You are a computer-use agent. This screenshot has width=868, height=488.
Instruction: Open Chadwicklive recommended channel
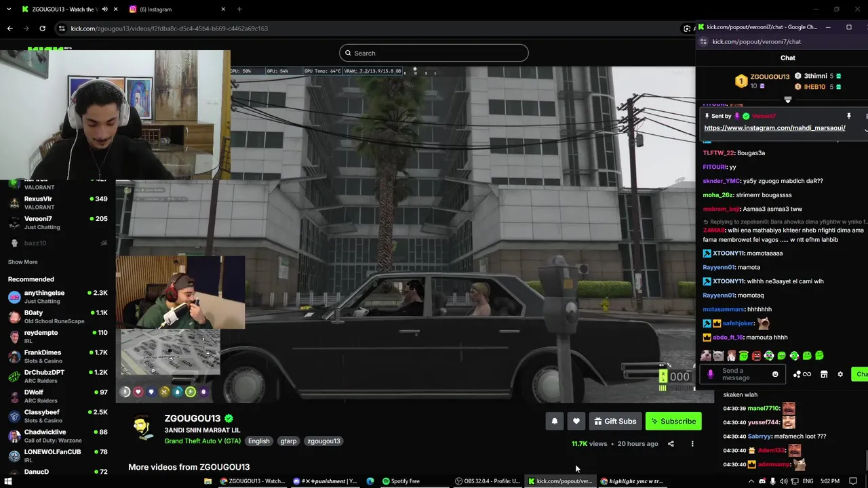pyautogui.click(x=58, y=436)
